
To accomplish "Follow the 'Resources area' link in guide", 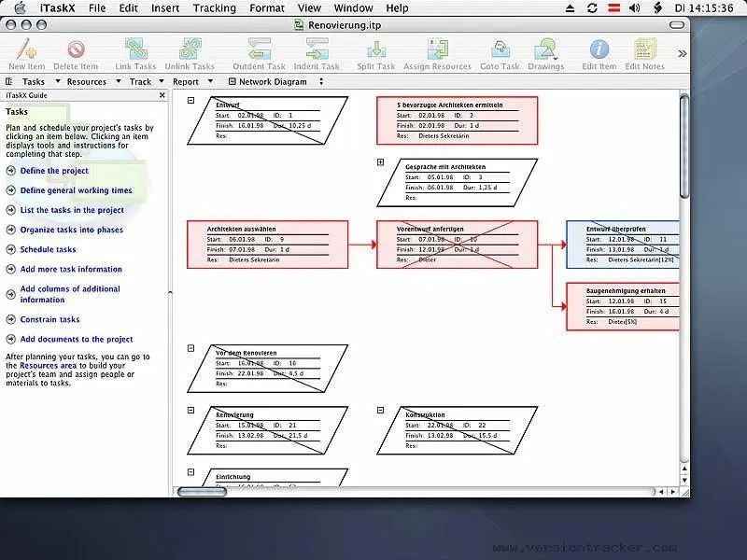I will [x=48, y=365].
